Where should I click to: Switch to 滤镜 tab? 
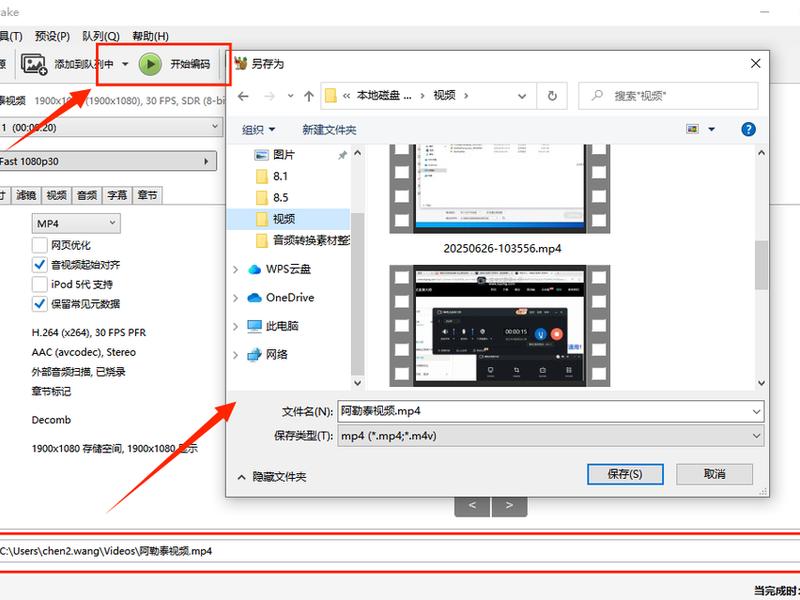pos(26,195)
